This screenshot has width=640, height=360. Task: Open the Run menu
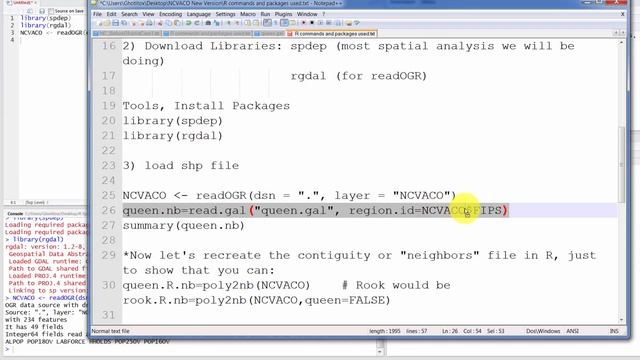click(x=265, y=14)
